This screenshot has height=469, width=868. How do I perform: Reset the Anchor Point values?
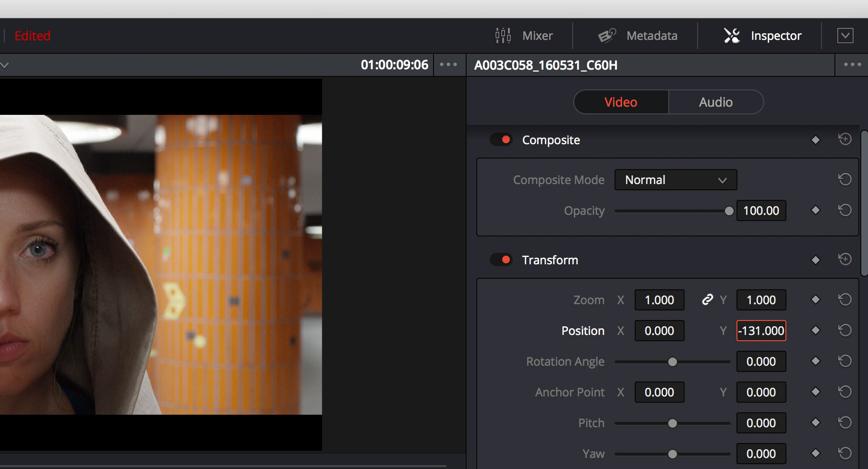pyautogui.click(x=845, y=392)
